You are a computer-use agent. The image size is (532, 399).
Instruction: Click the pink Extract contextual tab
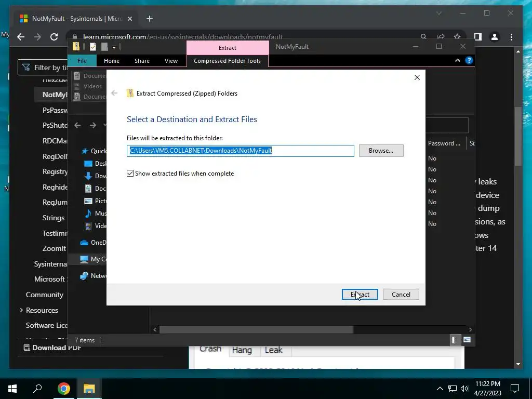click(228, 47)
